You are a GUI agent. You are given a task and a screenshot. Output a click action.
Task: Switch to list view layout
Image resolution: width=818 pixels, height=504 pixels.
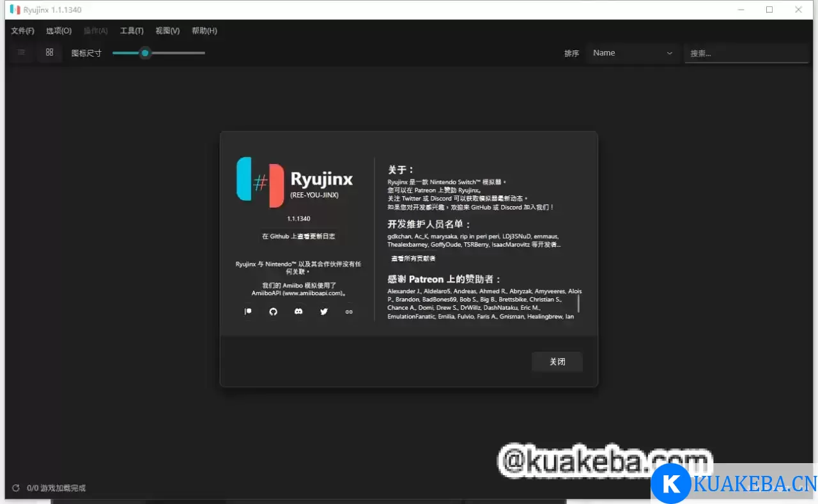pos(21,52)
